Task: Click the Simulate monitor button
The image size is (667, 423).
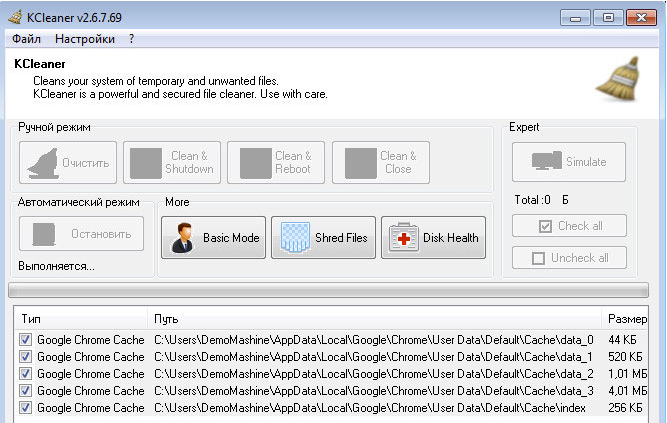Action: [569, 162]
